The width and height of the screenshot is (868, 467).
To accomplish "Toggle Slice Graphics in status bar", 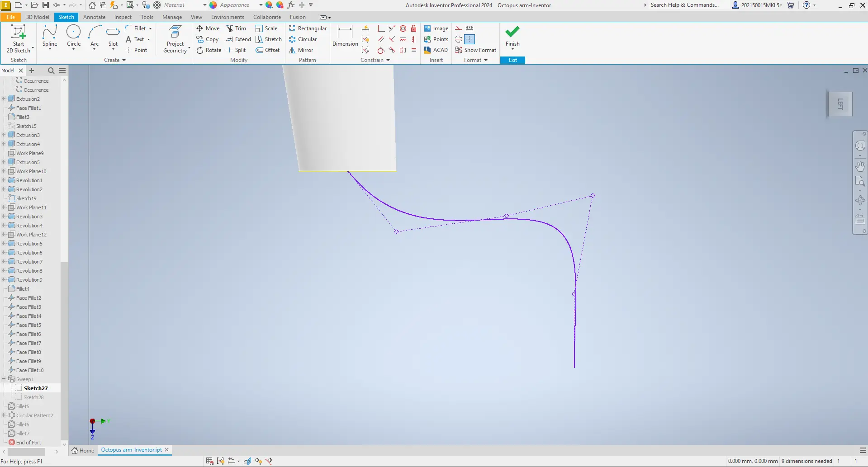I will coord(247,460).
